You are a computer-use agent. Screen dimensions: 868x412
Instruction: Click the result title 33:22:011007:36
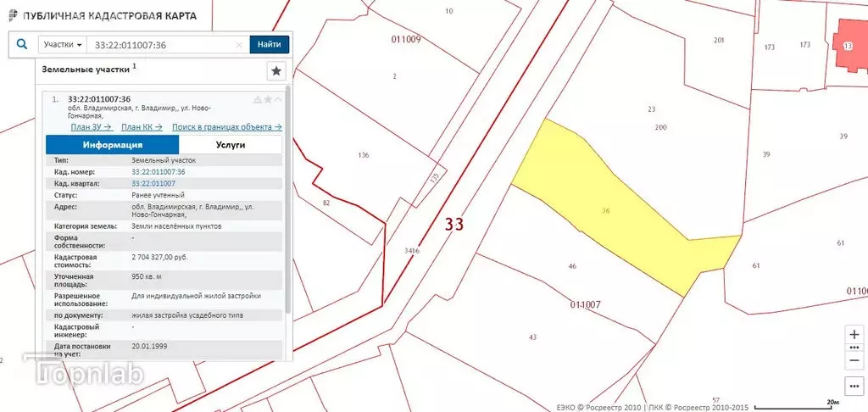point(99,99)
